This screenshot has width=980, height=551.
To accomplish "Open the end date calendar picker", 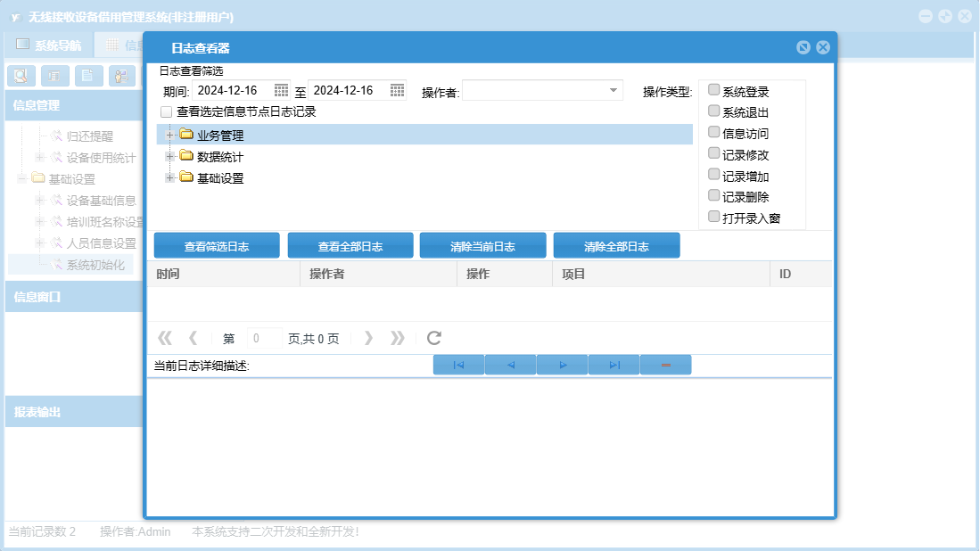I will 397,90.
